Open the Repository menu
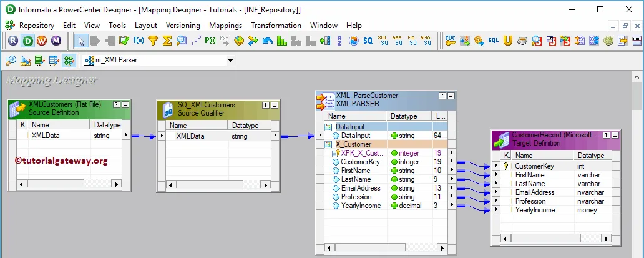 pos(37,26)
